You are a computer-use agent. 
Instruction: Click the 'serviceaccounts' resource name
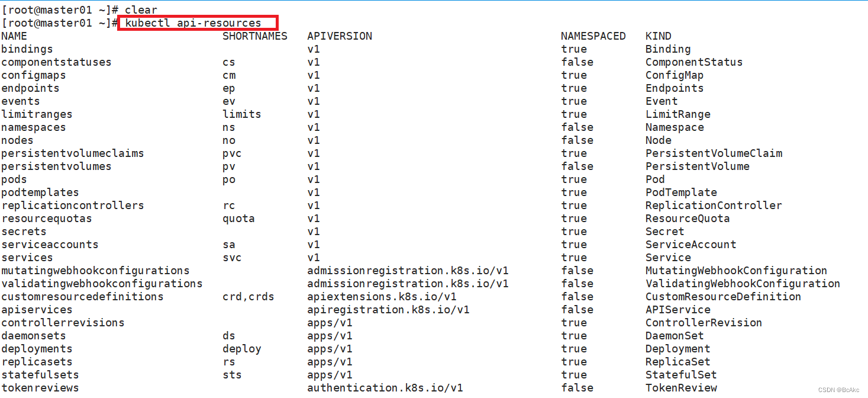point(50,245)
